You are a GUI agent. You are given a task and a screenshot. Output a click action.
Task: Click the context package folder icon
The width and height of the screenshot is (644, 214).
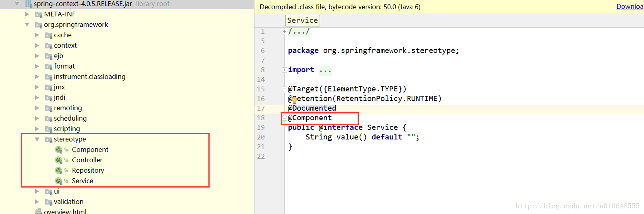(48, 46)
